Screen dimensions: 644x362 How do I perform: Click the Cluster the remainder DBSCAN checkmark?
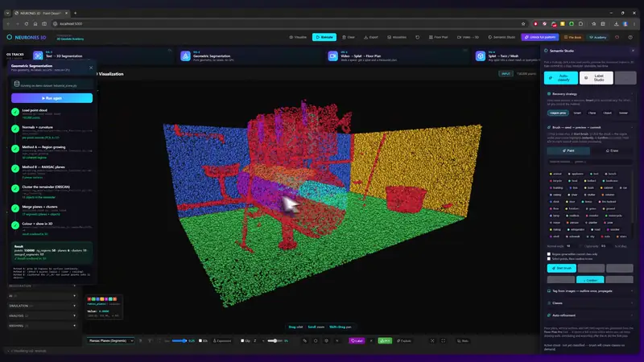15,188
